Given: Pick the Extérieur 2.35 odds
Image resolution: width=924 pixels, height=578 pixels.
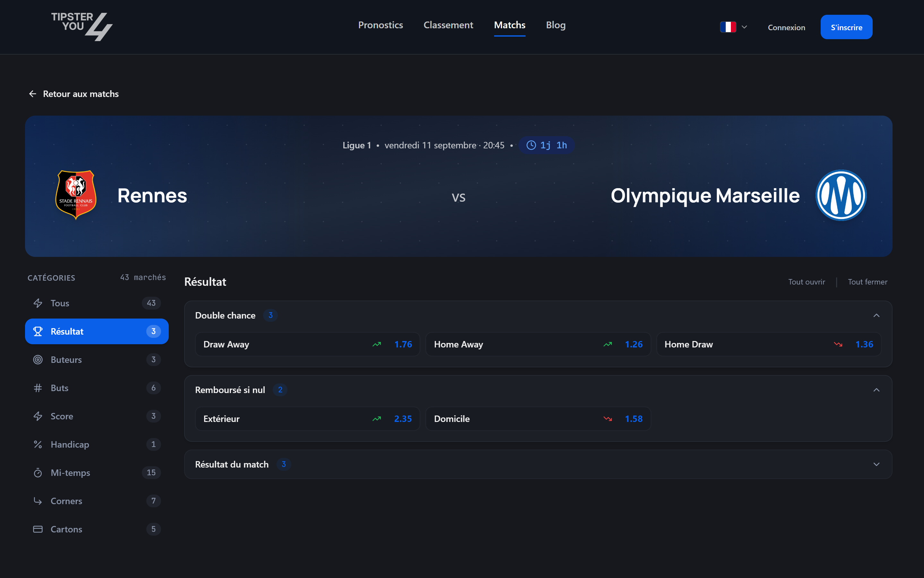Looking at the screenshot, I should [307, 419].
